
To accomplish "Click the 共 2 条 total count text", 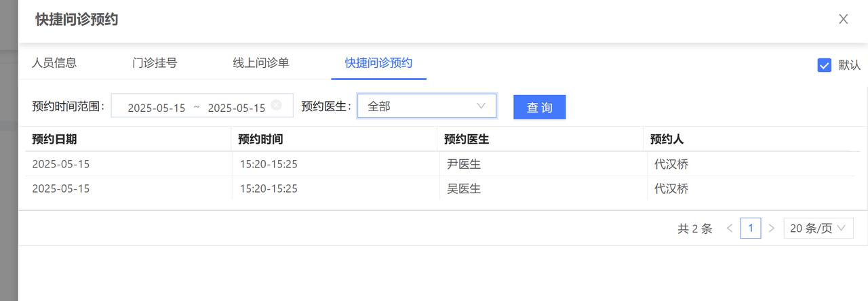I will [x=695, y=228].
